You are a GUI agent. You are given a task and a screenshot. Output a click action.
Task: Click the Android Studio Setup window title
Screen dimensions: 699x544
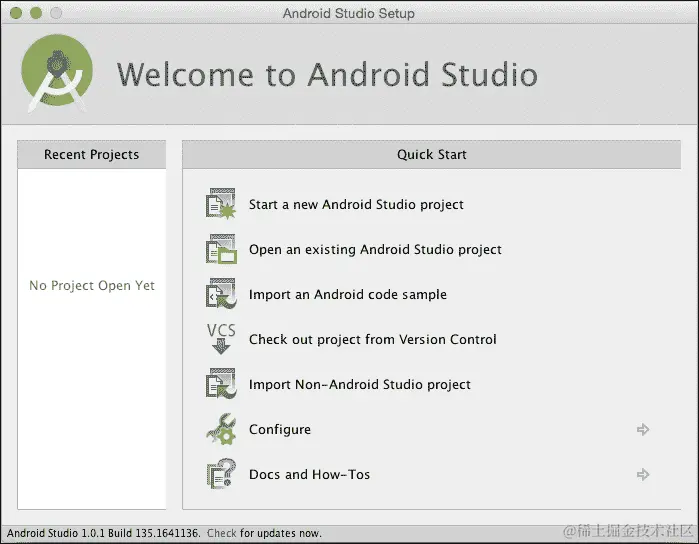coord(349,13)
